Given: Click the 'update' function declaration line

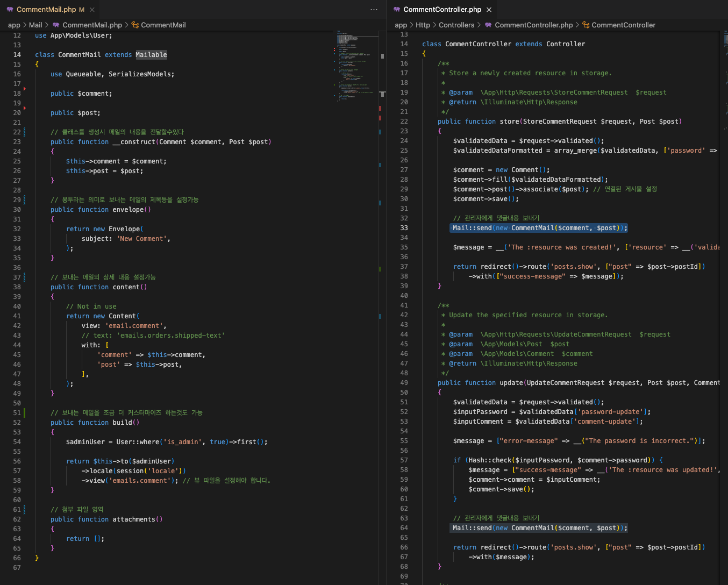Looking at the screenshot, I should [579, 383].
